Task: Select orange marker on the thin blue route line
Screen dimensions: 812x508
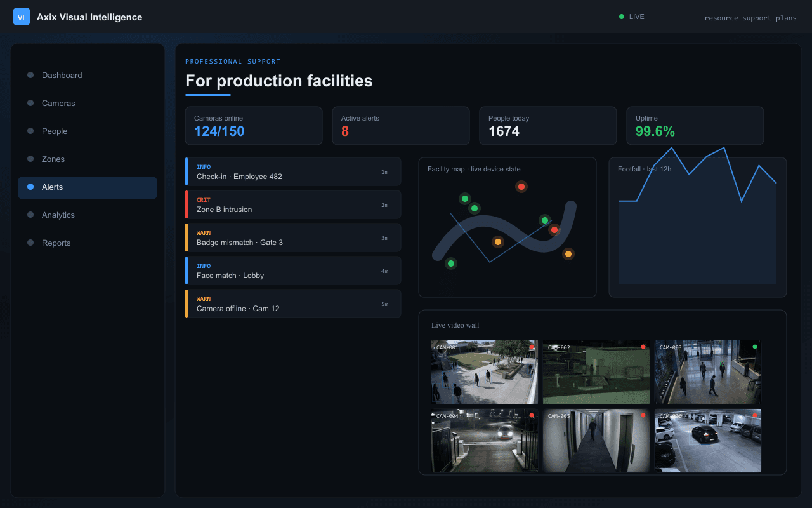Action: click(x=498, y=242)
